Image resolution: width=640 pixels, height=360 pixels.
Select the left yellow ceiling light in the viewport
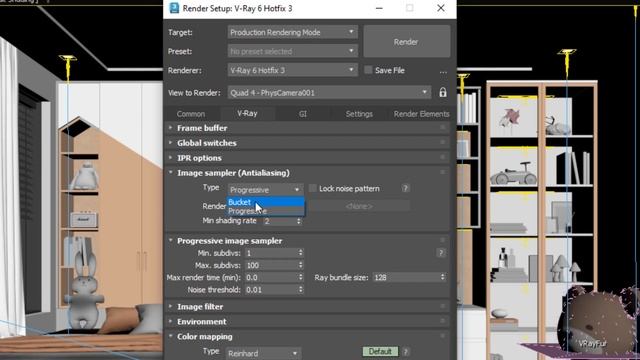tap(67, 67)
